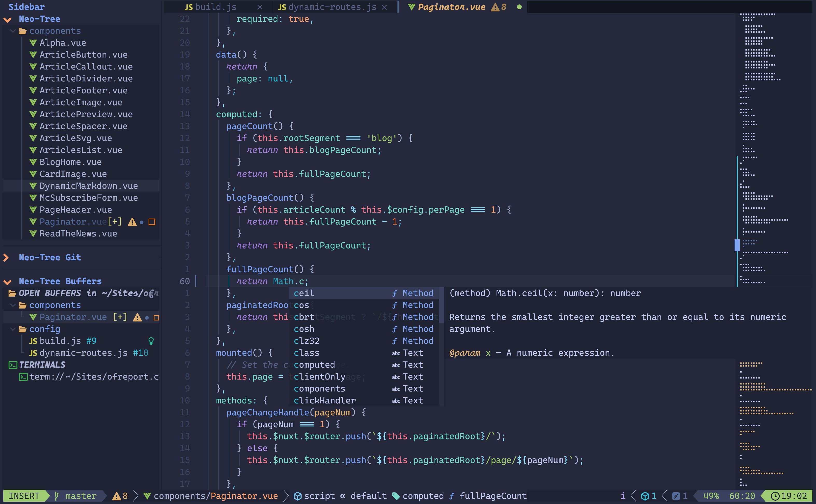Click warning icon on Neo-Tree Paginator.vue row
Image resolution: width=816 pixels, height=504 pixels.
[132, 222]
